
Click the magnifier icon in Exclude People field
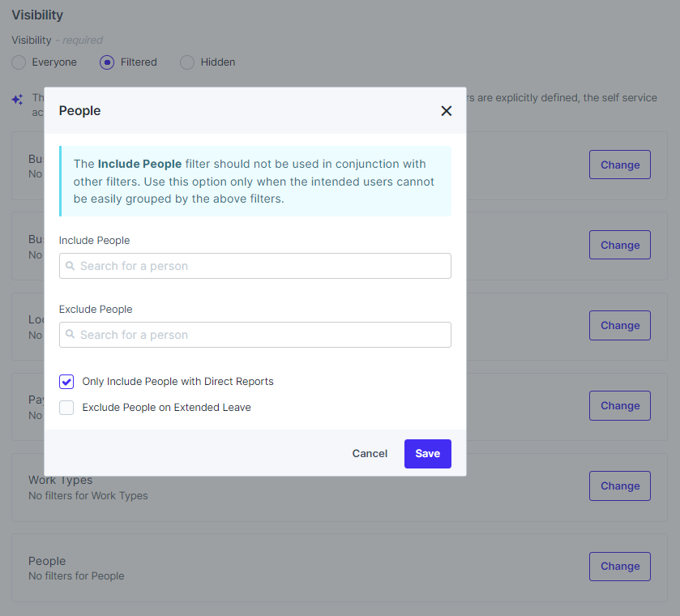click(71, 335)
